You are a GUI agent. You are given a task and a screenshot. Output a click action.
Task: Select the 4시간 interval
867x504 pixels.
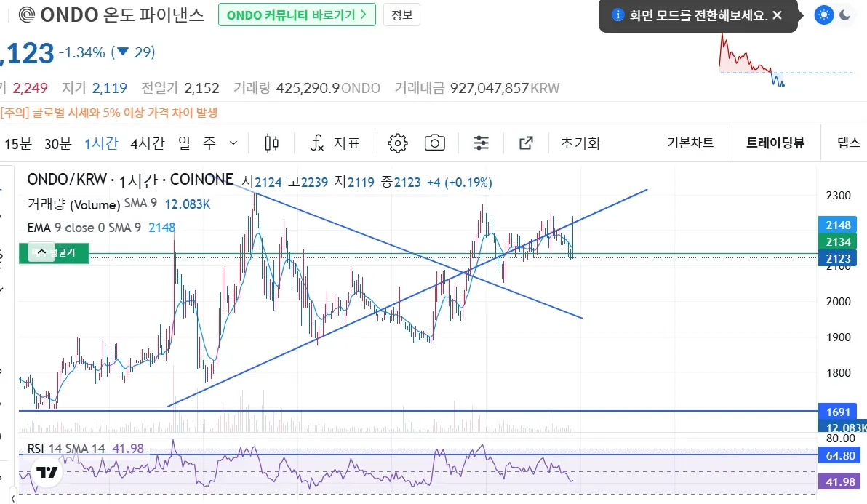tap(148, 144)
